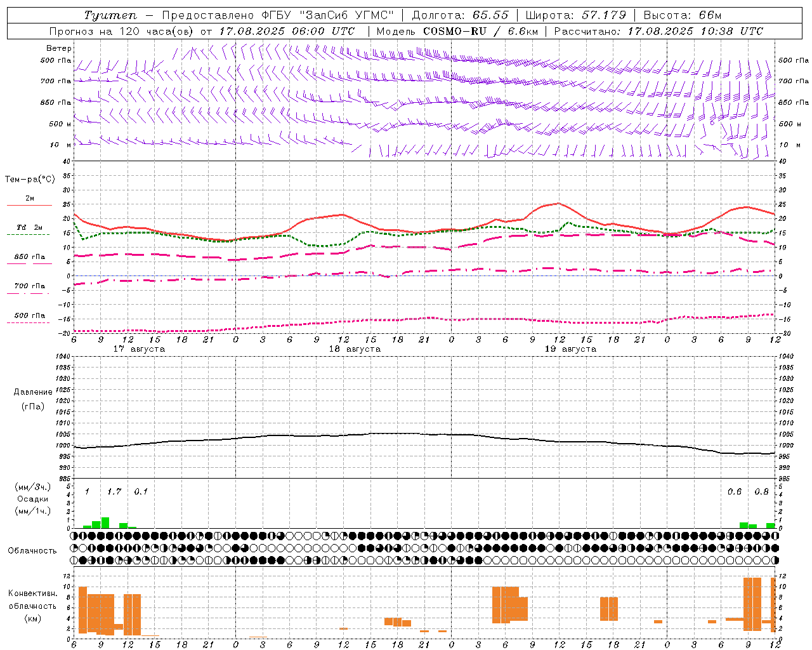
Task: Click the dashed line sample under "Td 2м"
Action: [x=29, y=235]
